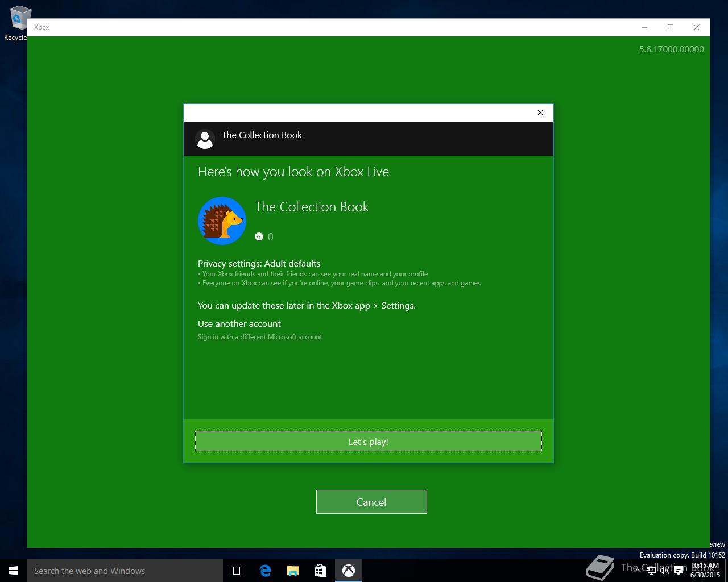This screenshot has height=582, width=728.
Task: Cancel the Xbox sign-in
Action: [371, 502]
